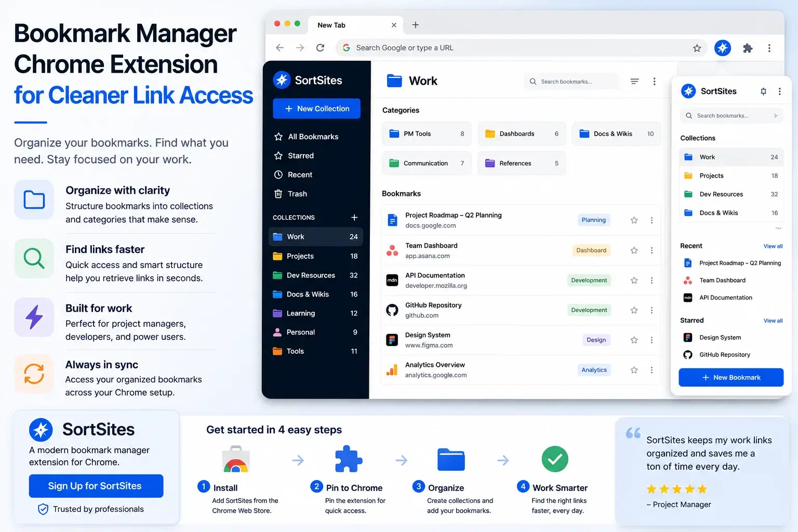
Task: Open the SortSites popup three-dot menu
Action: tap(779, 91)
